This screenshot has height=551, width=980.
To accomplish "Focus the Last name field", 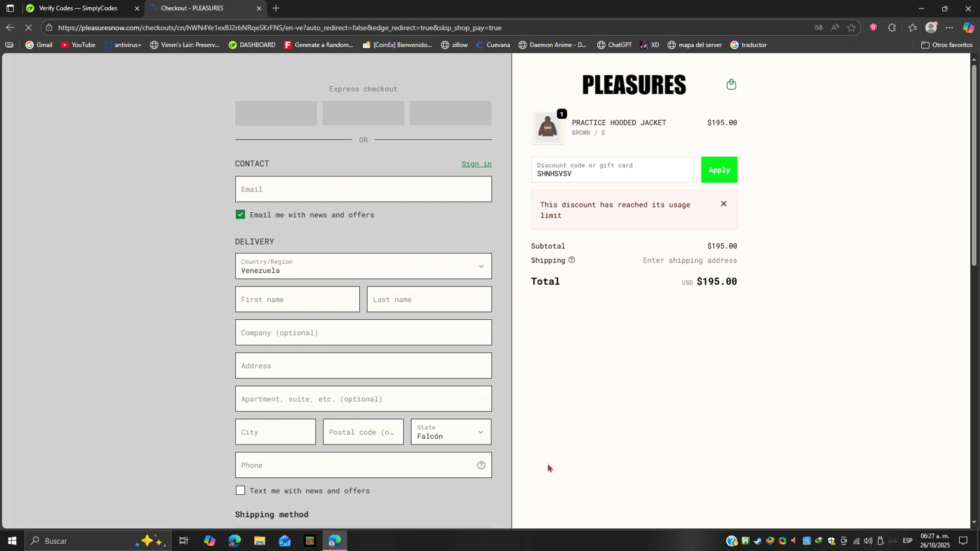I will click(x=429, y=300).
